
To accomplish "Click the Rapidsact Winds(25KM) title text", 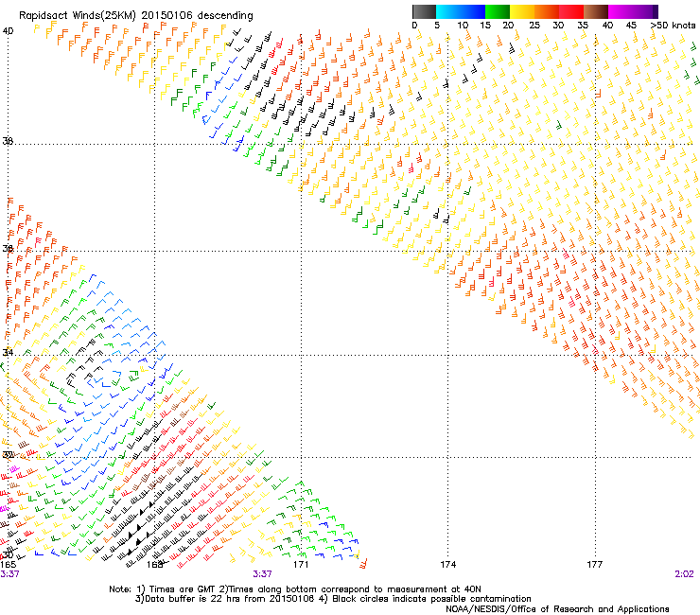I will [135, 16].
